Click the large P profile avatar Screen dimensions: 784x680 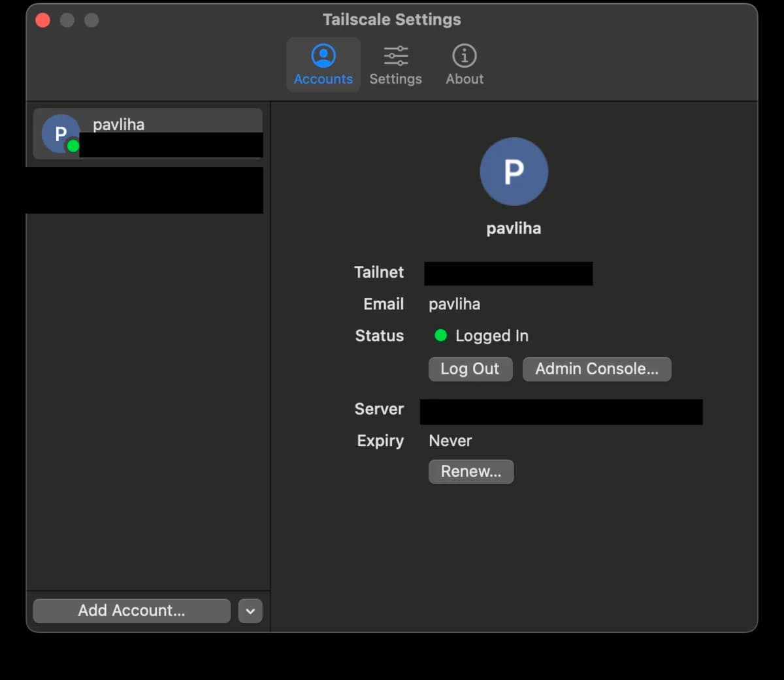(514, 171)
